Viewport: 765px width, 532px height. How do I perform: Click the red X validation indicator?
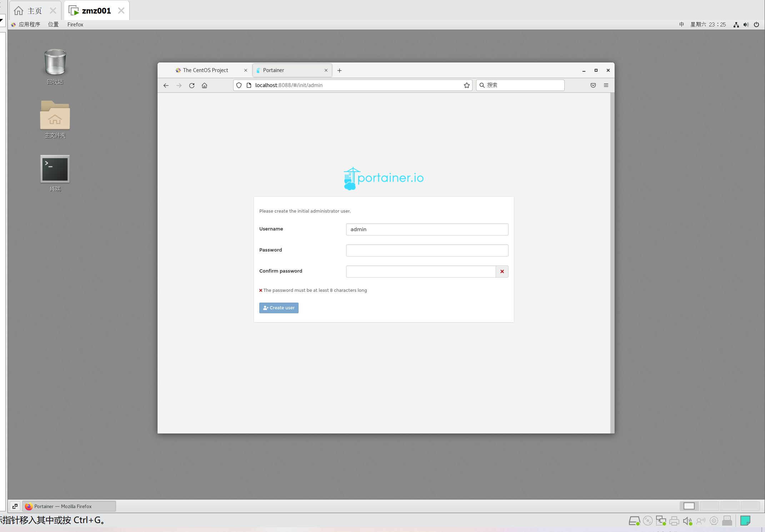tap(502, 272)
